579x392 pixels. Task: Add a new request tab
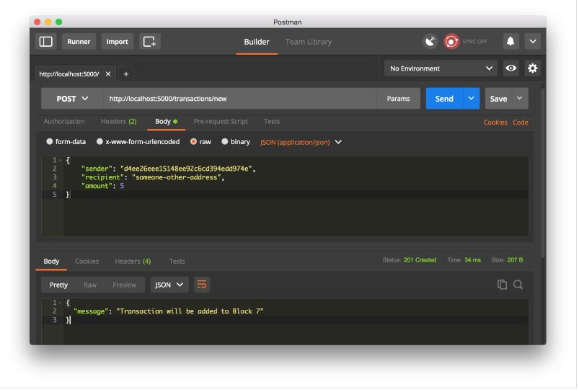tap(126, 74)
